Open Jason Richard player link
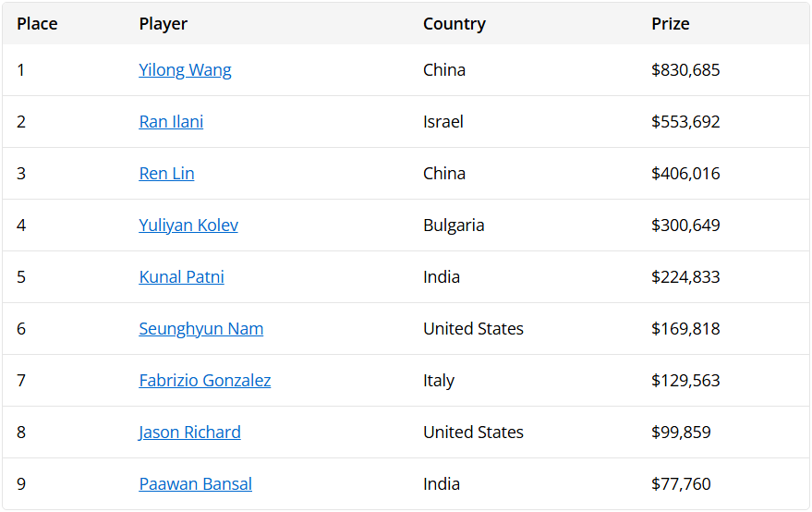812x512 pixels. coord(189,433)
